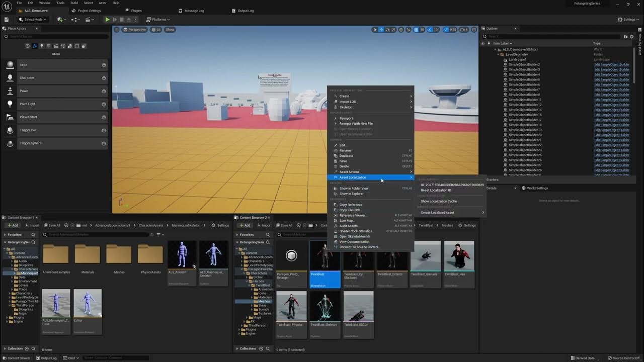Click Edit SimpleObjectBuilder link for SimpleObjectBuilder2
This screenshot has height=362, width=644.
611,64
